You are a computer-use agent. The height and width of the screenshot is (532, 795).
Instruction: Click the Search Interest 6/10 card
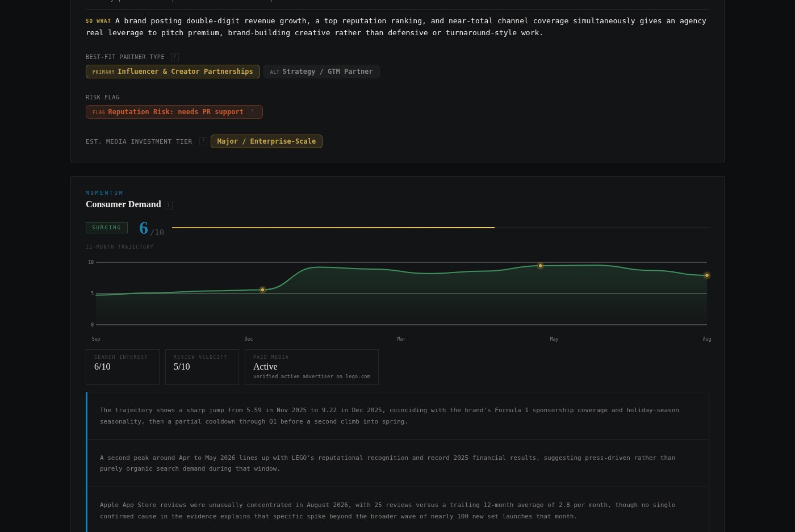tap(123, 367)
